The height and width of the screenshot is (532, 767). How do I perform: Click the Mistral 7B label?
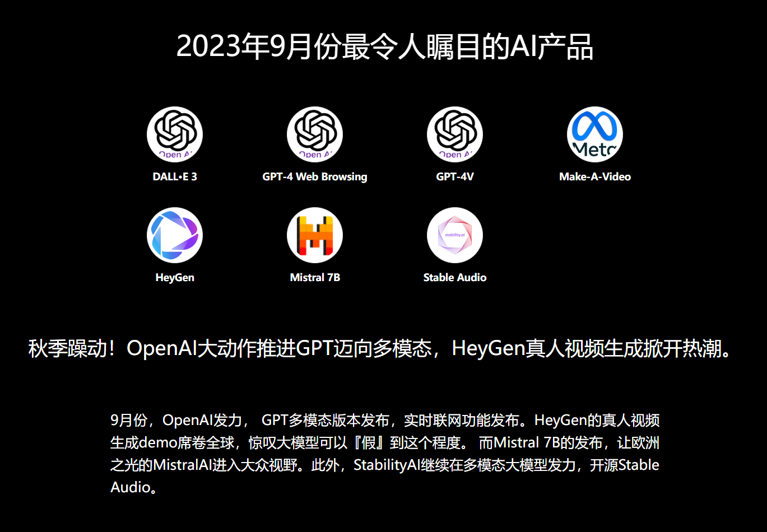click(x=315, y=277)
